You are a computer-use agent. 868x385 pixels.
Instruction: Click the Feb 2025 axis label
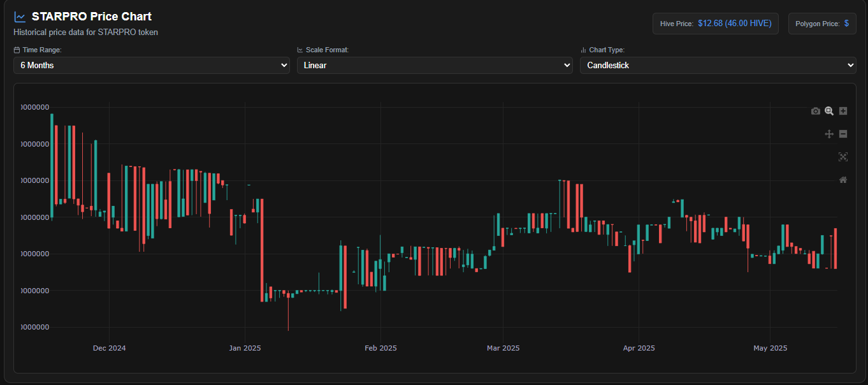(380, 348)
